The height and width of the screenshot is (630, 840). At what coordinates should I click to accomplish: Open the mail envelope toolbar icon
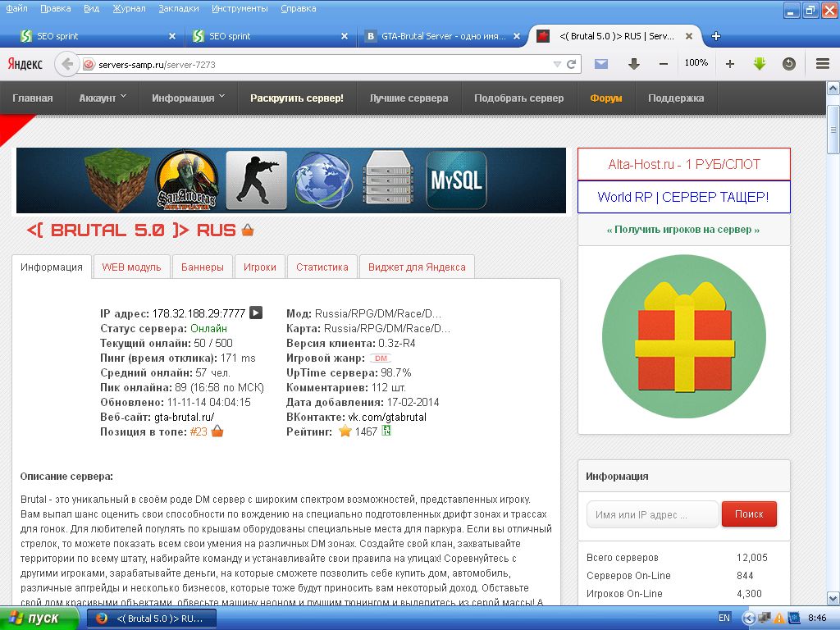point(601,64)
